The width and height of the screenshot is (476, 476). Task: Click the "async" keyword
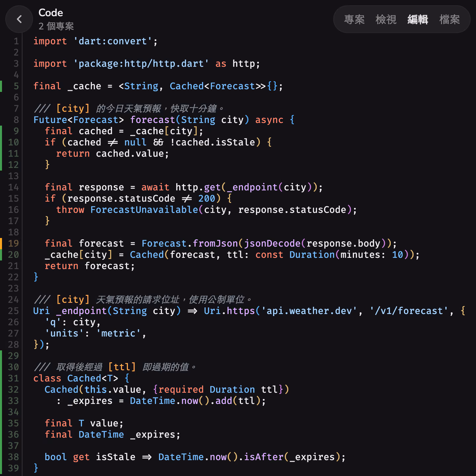(x=269, y=120)
